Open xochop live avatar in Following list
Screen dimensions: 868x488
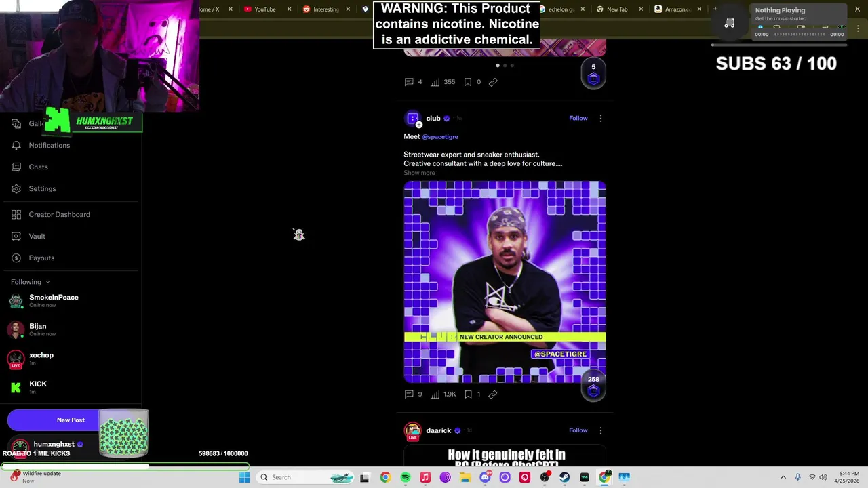point(16,359)
